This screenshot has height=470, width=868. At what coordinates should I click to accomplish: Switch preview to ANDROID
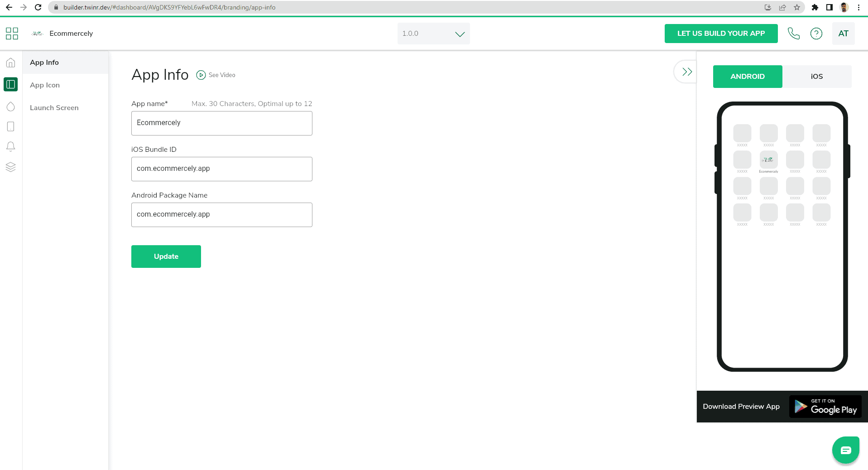click(x=747, y=77)
